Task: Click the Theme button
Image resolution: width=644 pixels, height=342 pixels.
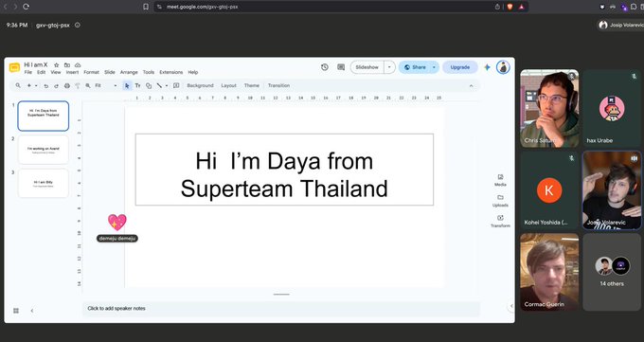Action: [x=252, y=85]
